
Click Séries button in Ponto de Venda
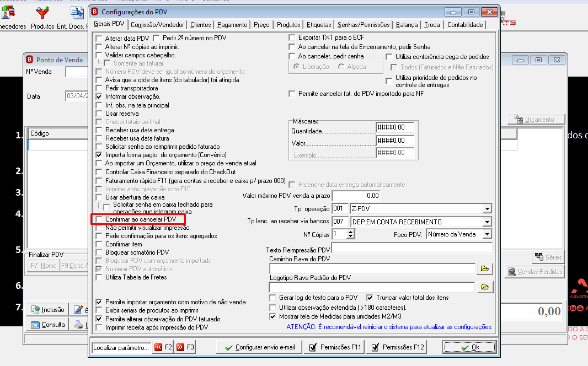point(548,257)
